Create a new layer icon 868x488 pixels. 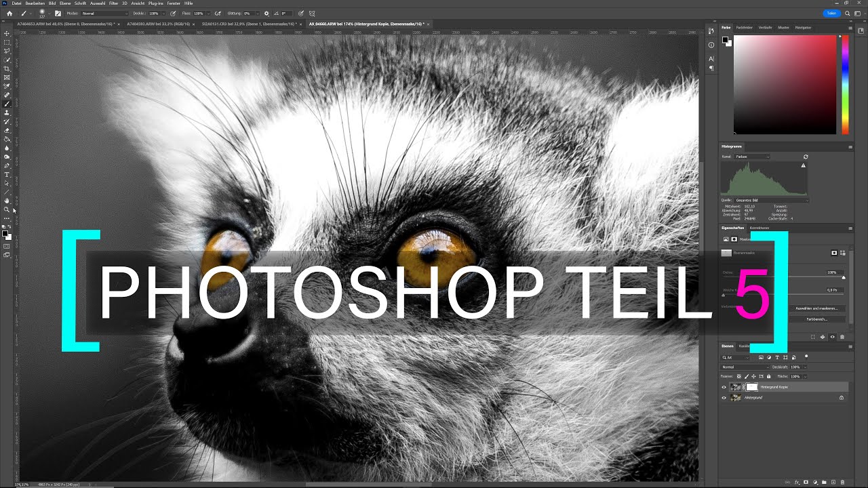click(x=833, y=482)
